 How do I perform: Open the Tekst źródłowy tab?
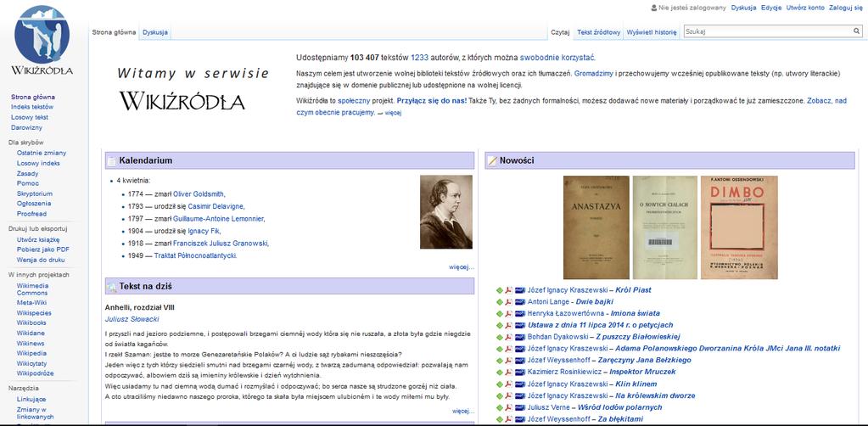598,32
